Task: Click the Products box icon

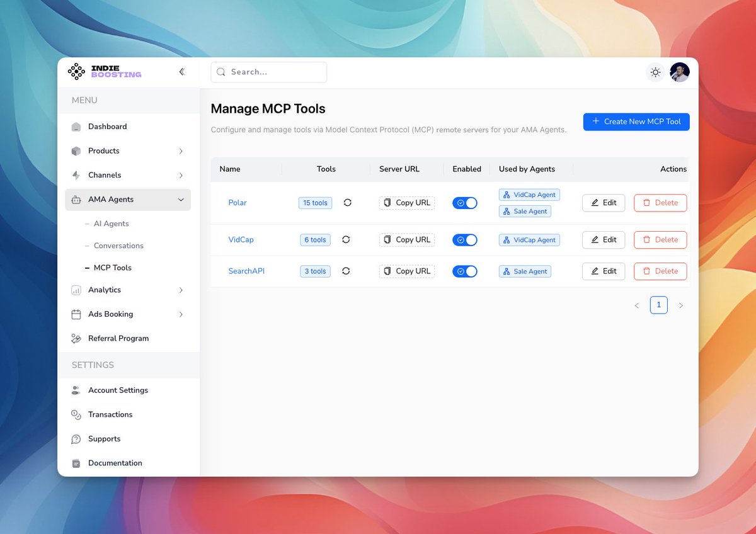Action: click(76, 151)
